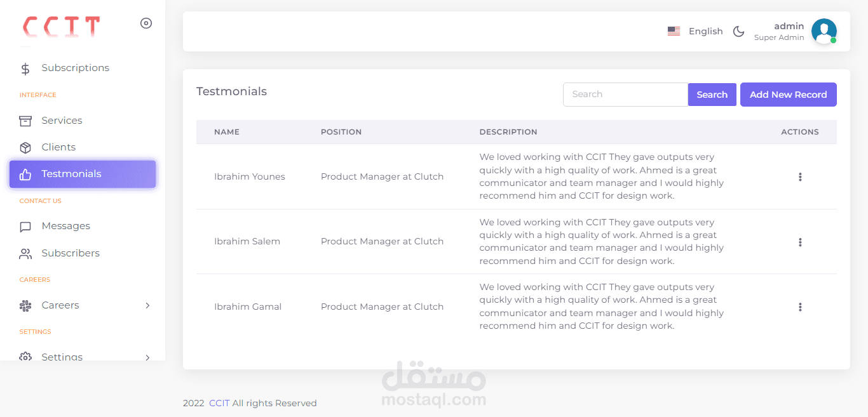
Task: Open actions menu for Ibrahim Gamal
Action: pyautogui.click(x=800, y=307)
